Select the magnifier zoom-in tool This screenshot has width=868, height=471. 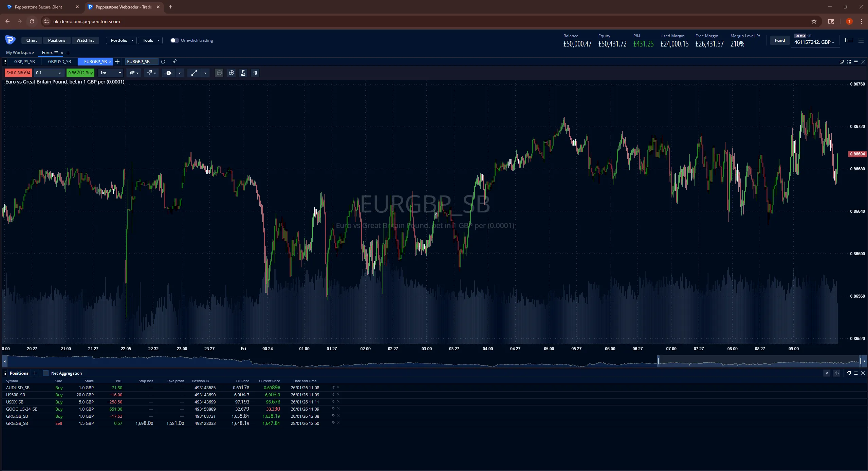click(x=232, y=73)
